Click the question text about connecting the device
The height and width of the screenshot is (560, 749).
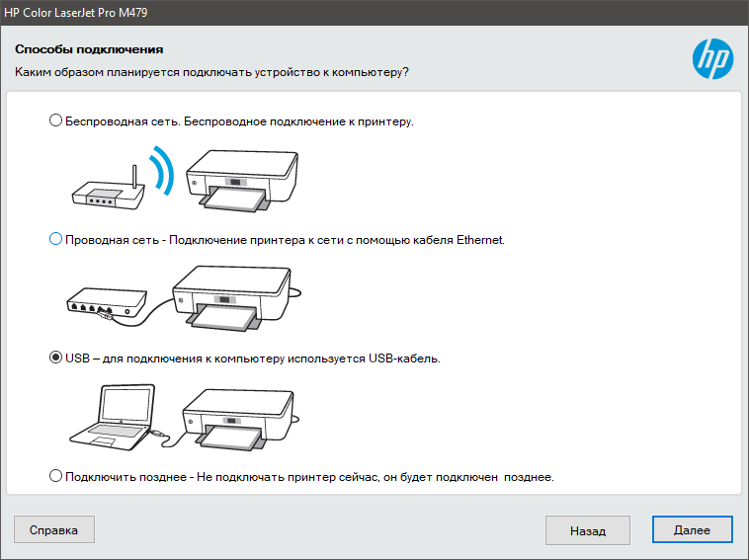coord(211,72)
